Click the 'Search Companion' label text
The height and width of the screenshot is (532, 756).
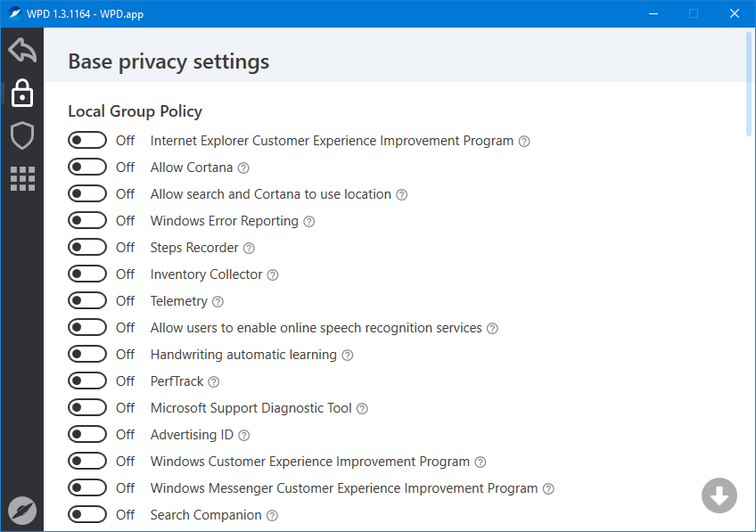[x=206, y=515]
